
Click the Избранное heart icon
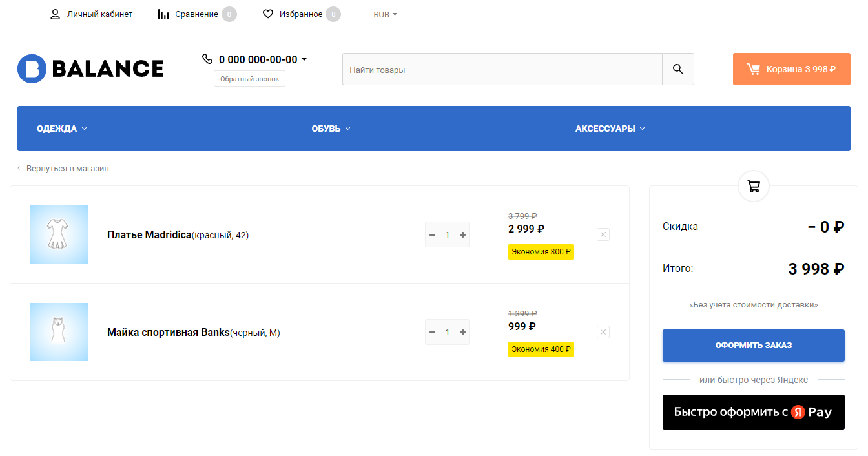268,14
